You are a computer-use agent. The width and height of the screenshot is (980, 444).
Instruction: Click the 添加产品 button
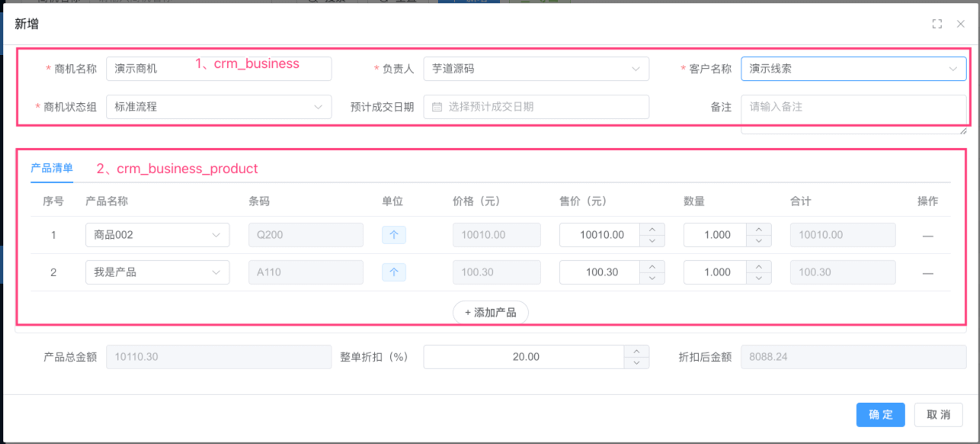(x=490, y=312)
